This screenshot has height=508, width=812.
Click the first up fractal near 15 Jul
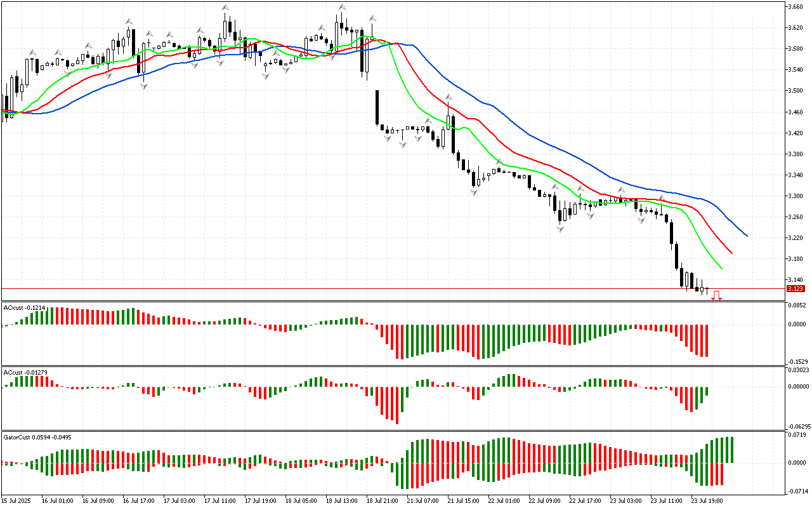click(32, 52)
